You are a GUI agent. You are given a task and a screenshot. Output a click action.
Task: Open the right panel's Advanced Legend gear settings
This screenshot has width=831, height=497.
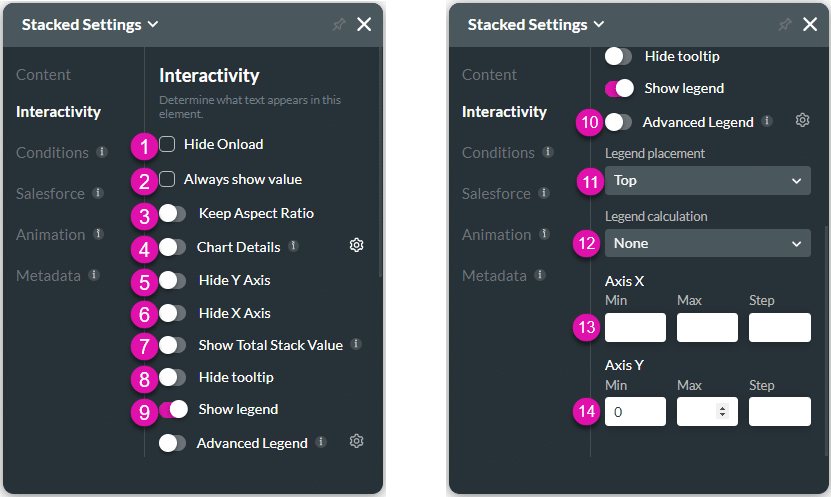[802, 121]
